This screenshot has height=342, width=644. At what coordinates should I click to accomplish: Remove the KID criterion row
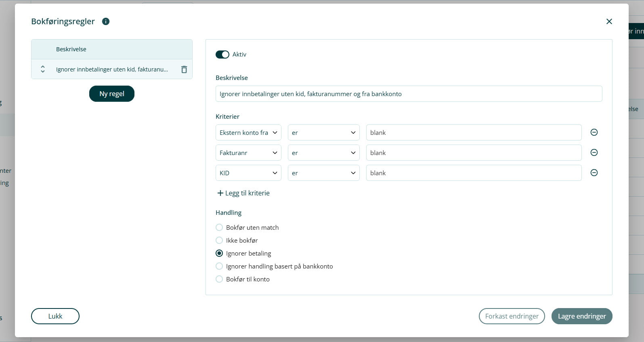click(x=594, y=173)
